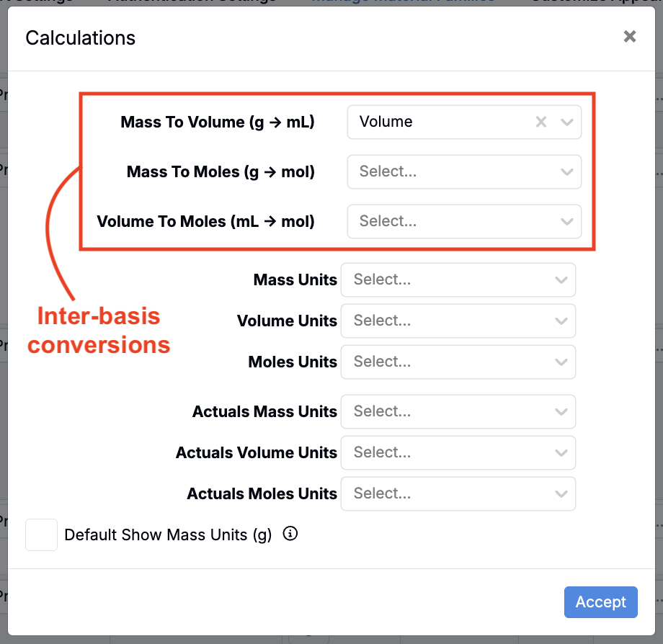Close the Calculations dialog with the X
The image size is (663, 644).
click(630, 37)
